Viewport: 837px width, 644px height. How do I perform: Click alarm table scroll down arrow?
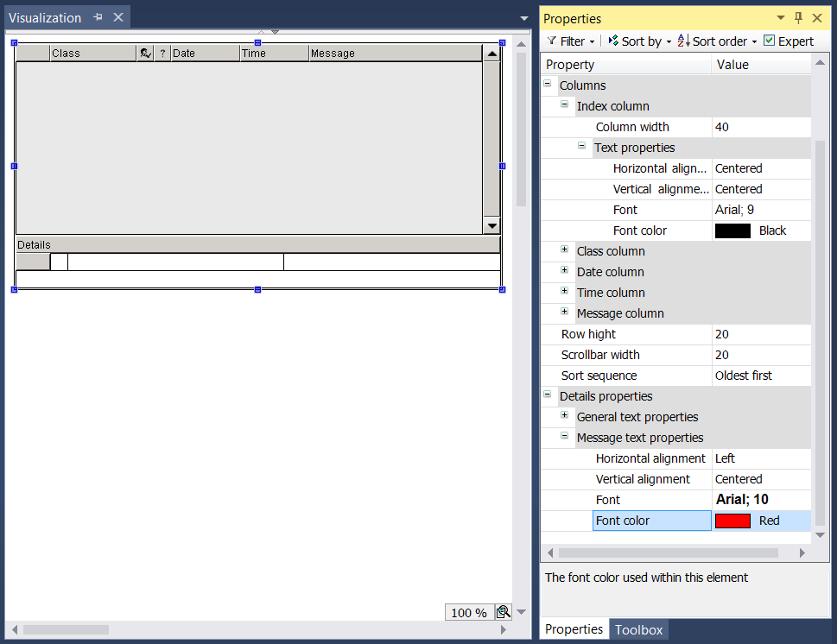491,225
